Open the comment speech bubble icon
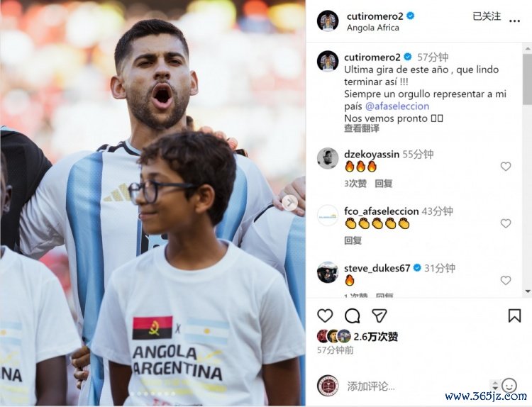Viewport: 532px width, 407px height. (352, 316)
